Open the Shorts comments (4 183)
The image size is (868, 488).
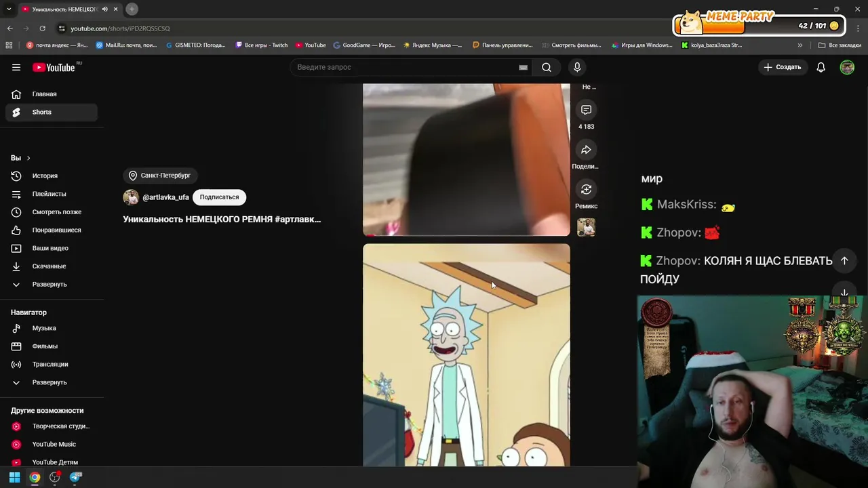click(586, 110)
